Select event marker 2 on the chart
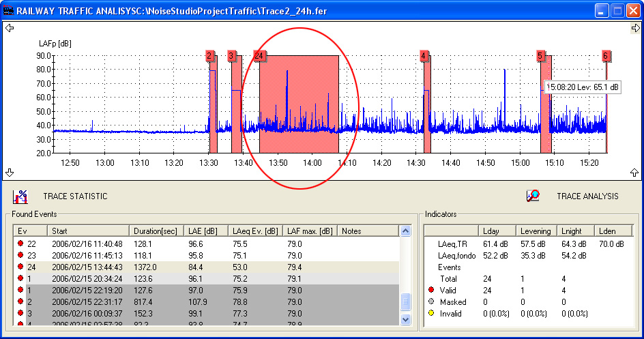Screen dimensions: 644x339 pyautogui.click(x=209, y=56)
